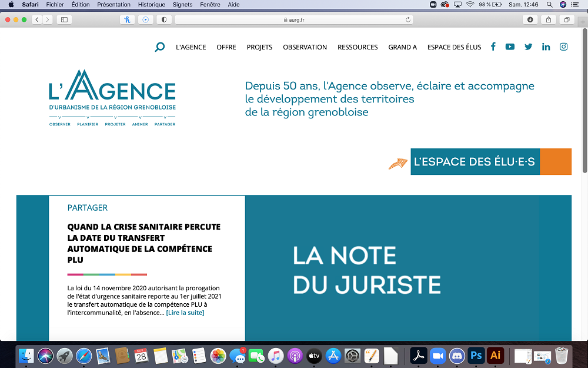
Task: Click the play-circle extension icon in toolbar
Action: [x=145, y=19]
